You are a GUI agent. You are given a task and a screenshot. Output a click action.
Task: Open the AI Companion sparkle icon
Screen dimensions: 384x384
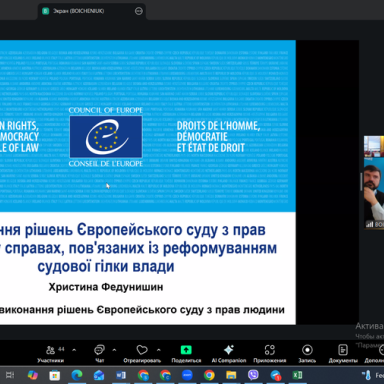click(x=229, y=353)
